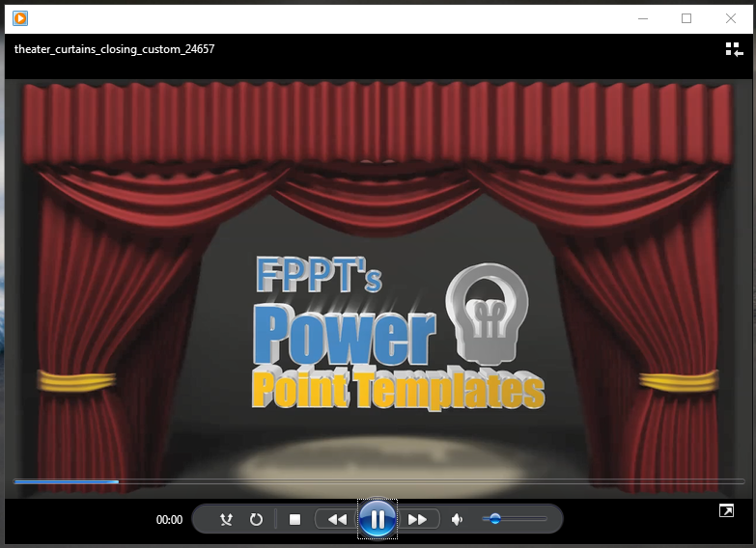Click the 00:00 elapsed time display
The width and height of the screenshot is (756, 548).
[x=169, y=520]
